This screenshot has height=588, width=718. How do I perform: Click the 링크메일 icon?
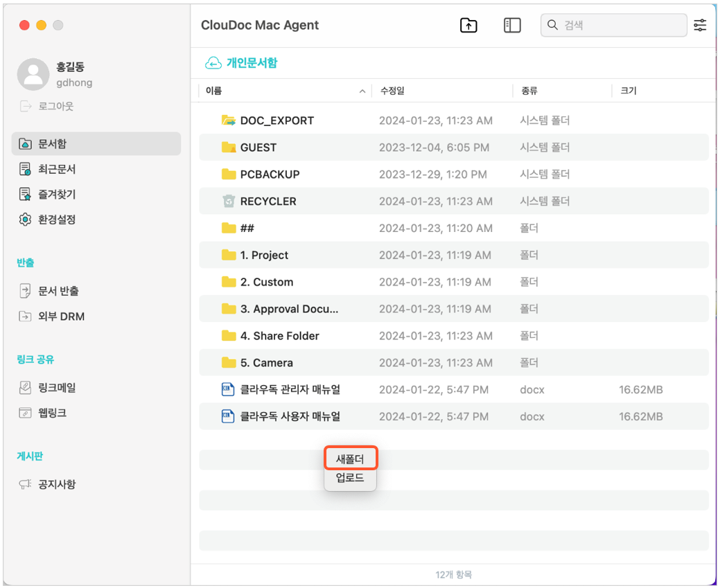25,388
